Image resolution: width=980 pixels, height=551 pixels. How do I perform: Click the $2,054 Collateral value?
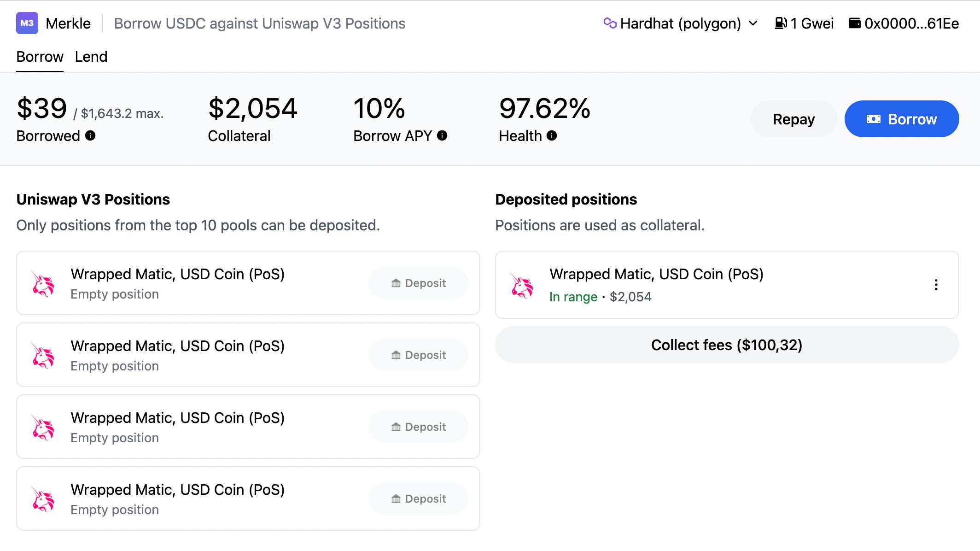pos(252,108)
